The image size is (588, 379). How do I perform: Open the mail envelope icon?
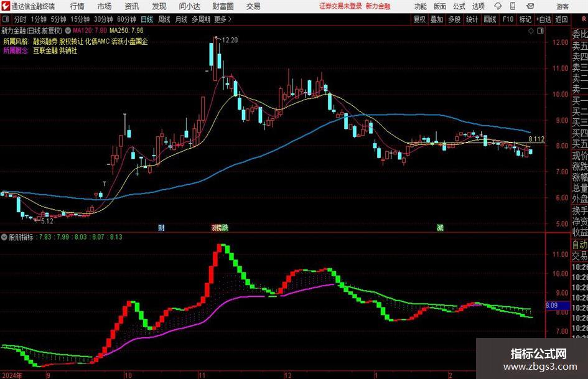coord(530,6)
